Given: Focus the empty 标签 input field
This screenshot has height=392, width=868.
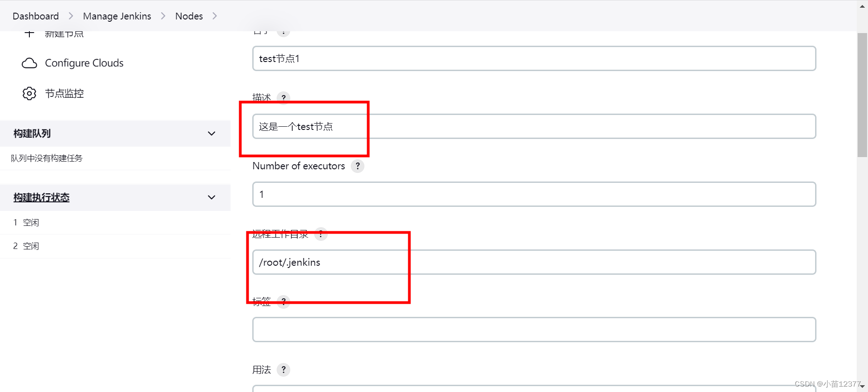Looking at the screenshot, I should pyautogui.click(x=534, y=330).
